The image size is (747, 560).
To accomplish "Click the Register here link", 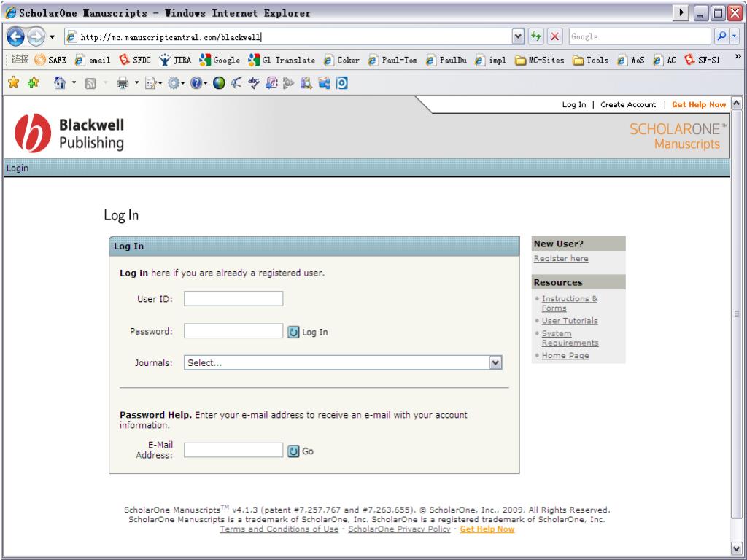I will coord(561,258).
